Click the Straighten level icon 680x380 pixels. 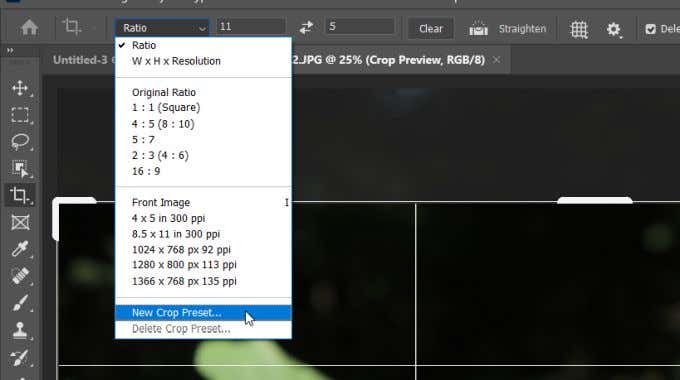pos(478,29)
